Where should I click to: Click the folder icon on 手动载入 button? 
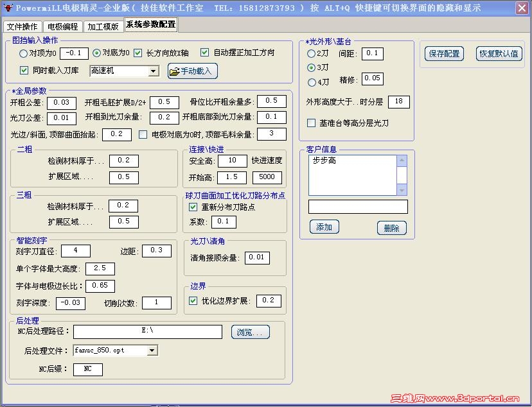[x=174, y=71]
